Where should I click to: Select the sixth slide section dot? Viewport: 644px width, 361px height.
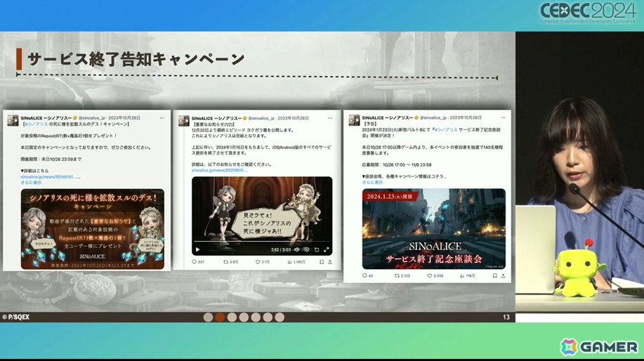tap(268, 317)
